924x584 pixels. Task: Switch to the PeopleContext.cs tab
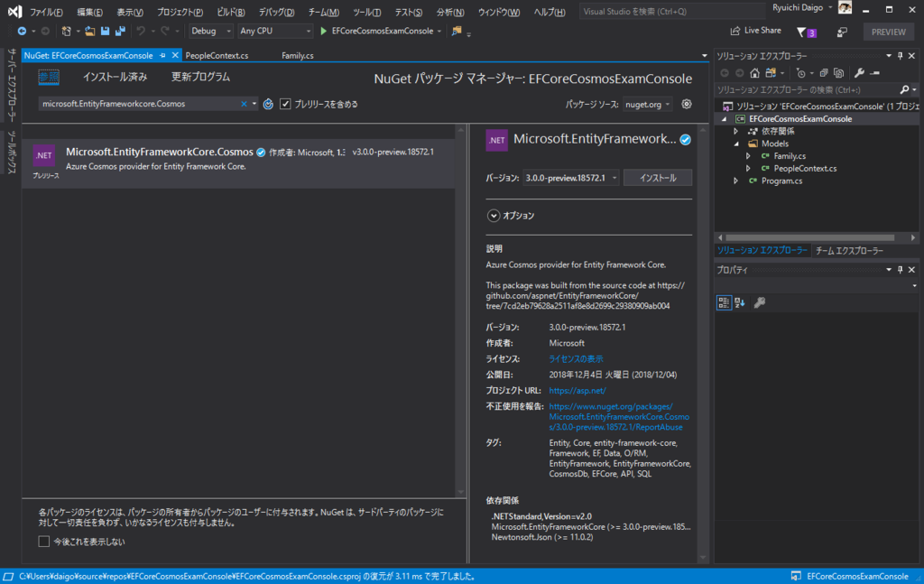217,55
